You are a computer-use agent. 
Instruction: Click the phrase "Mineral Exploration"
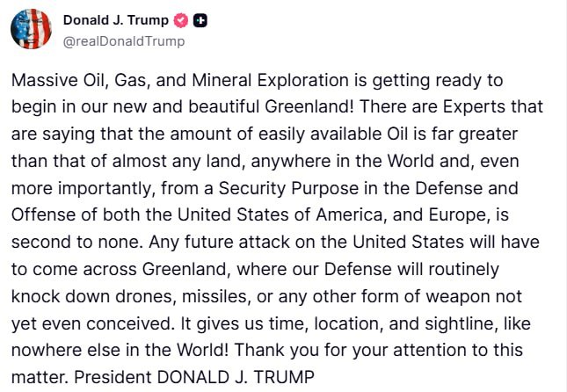tap(270, 80)
